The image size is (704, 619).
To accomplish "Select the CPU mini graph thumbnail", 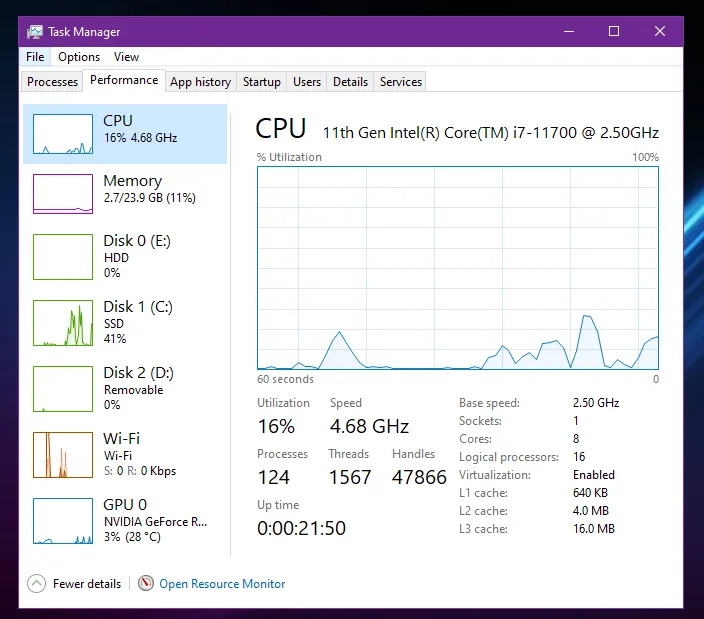I will click(63, 134).
